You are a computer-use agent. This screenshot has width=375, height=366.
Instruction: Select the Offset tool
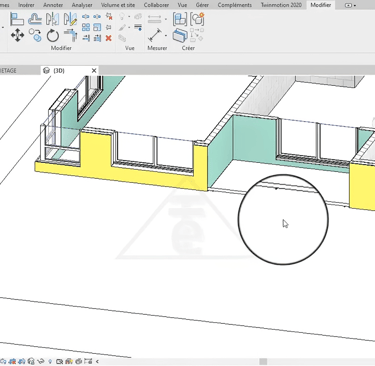click(35, 19)
